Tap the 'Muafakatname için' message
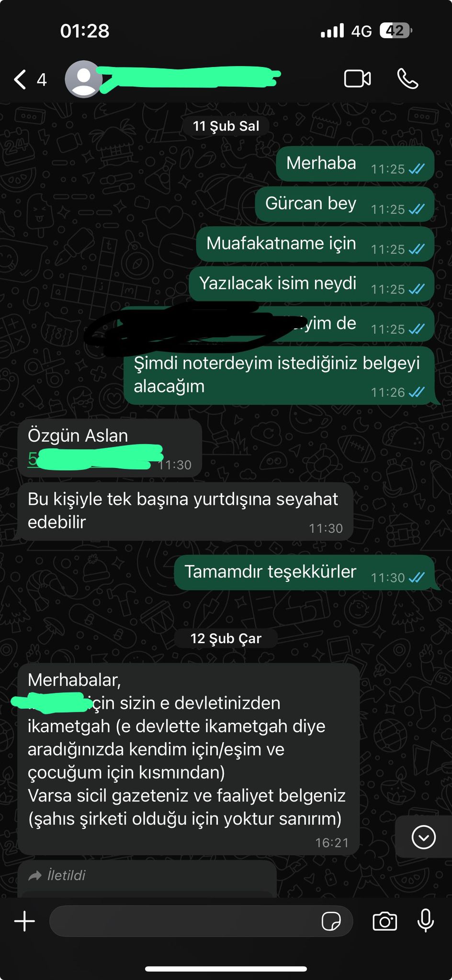452x980 pixels. click(x=315, y=244)
